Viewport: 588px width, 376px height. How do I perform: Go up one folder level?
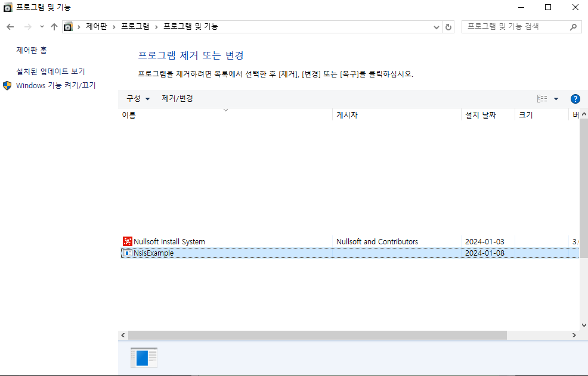54,27
